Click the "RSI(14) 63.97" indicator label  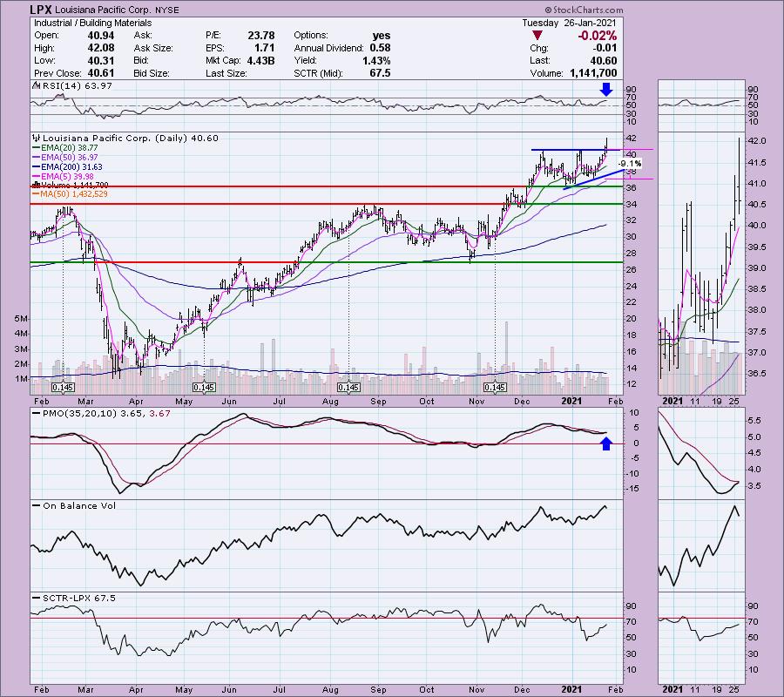click(x=78, y=85)
